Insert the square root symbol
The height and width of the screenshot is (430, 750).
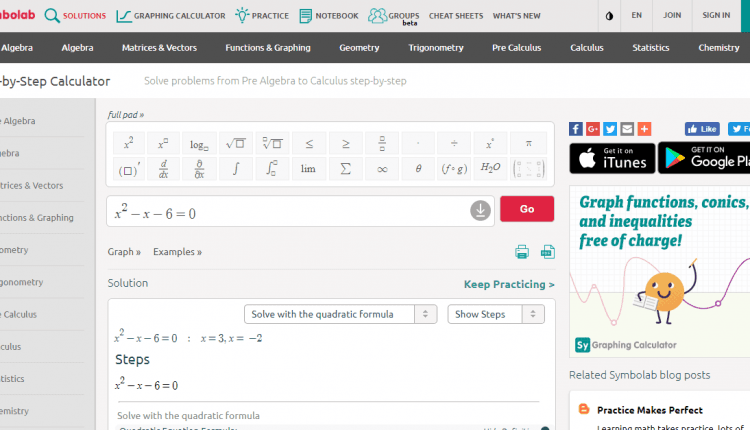click(236, 144)
